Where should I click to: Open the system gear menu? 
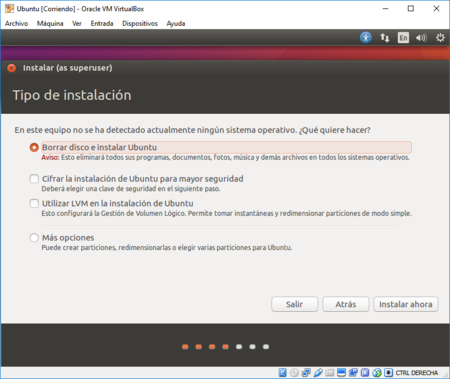coord(440,38)
